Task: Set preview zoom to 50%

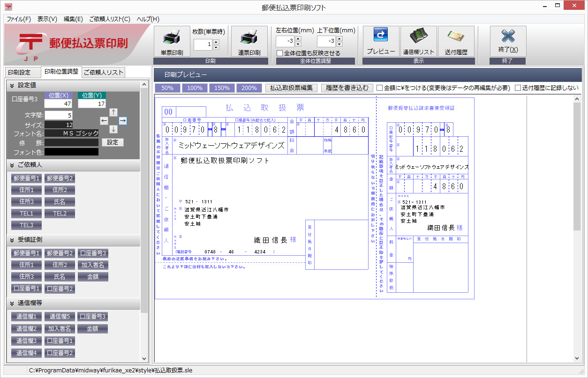Action: [168, 88]
